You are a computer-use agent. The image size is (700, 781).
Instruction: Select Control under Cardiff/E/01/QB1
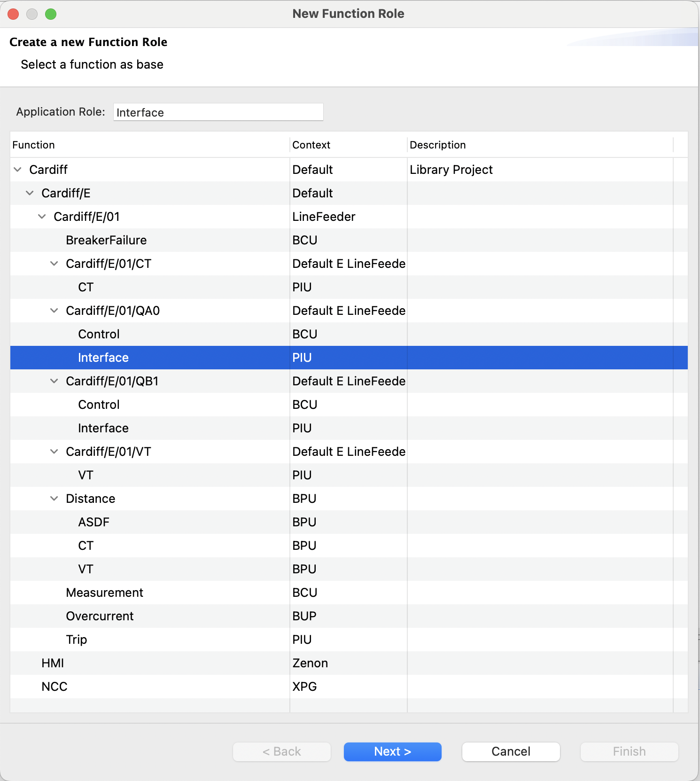point(349,405)
